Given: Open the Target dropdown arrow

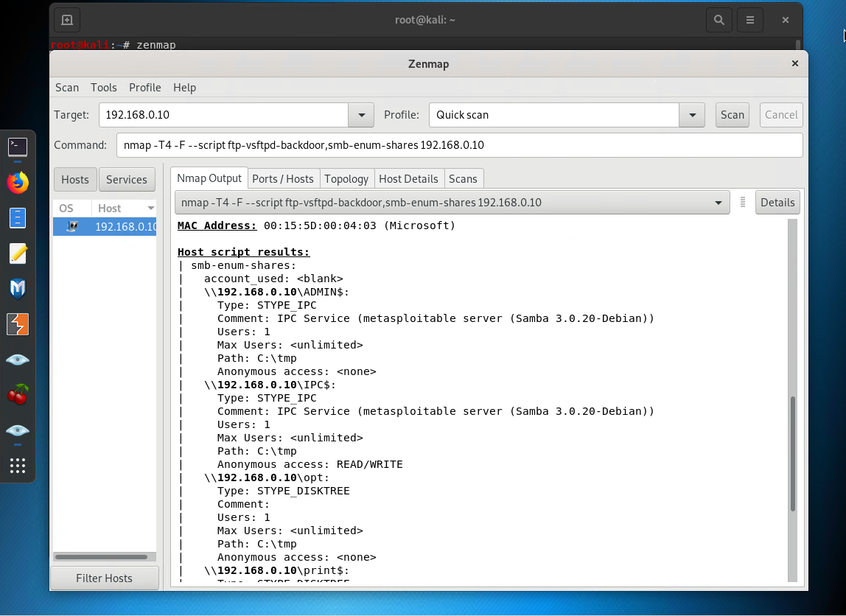Looking at the screenshot, I should click(360, 115).
